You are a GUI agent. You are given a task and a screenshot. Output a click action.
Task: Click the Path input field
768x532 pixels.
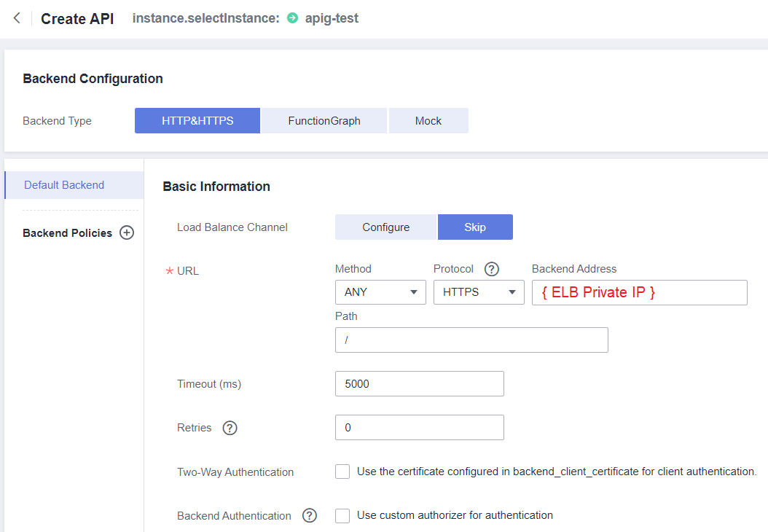click(471, 340)
